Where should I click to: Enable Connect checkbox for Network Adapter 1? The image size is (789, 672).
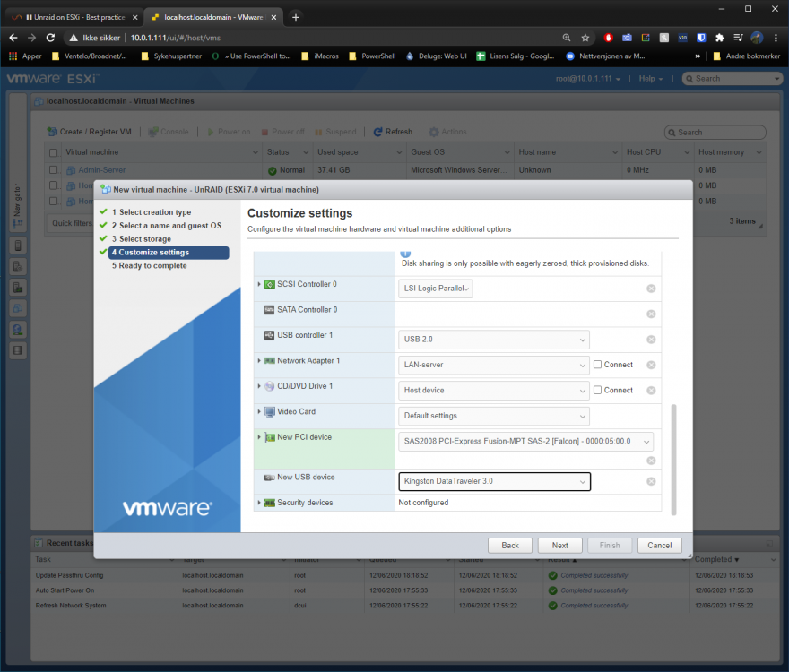coord(597,365)
